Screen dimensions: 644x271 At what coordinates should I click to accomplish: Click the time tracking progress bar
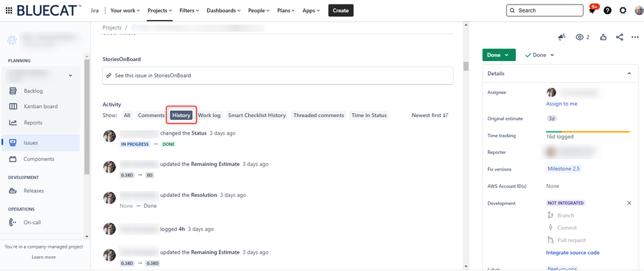click(588, 131)
